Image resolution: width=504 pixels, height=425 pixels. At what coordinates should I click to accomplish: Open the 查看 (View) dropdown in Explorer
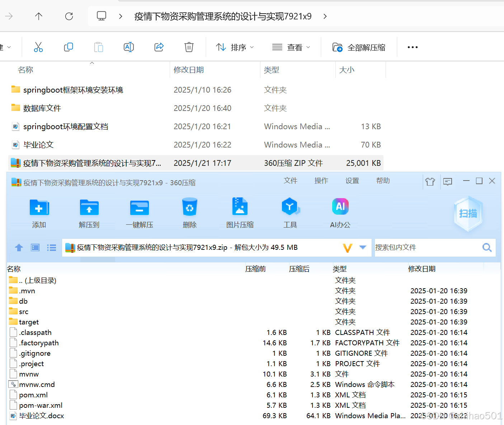[x=291, y=47]
